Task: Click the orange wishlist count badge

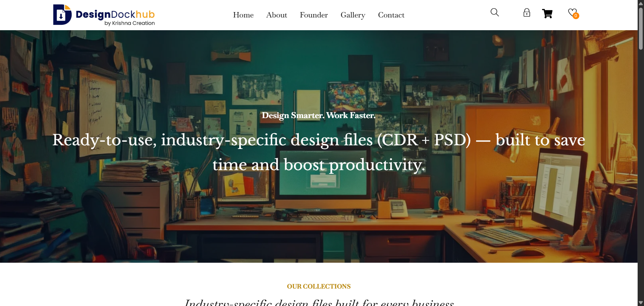Action: 576,16
